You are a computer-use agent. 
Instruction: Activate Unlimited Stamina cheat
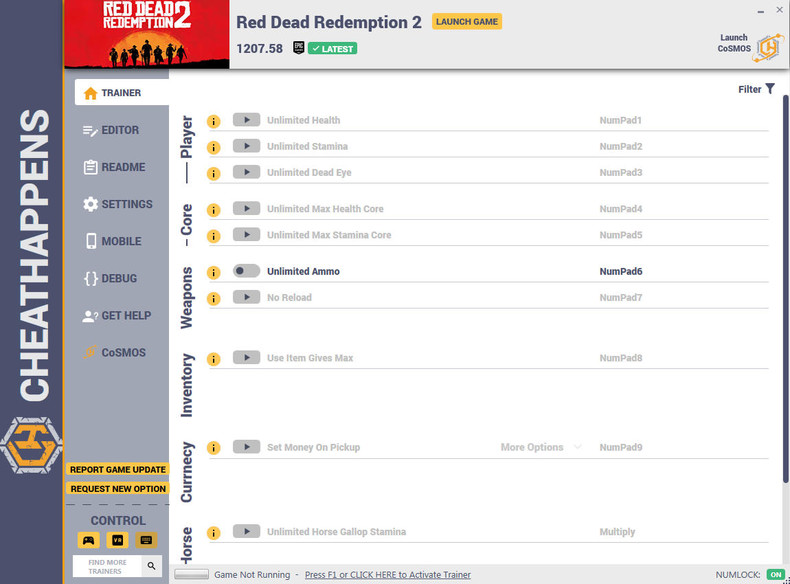246,146
